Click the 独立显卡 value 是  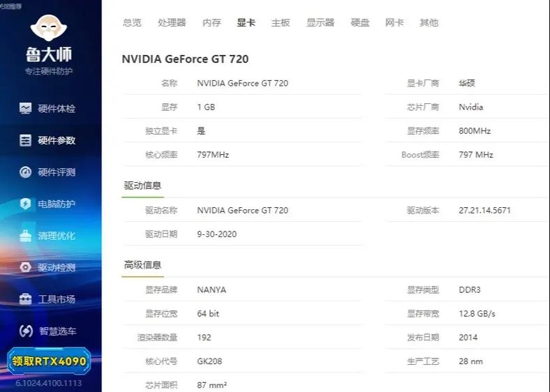pyautogui.click(x=201, y=131)
